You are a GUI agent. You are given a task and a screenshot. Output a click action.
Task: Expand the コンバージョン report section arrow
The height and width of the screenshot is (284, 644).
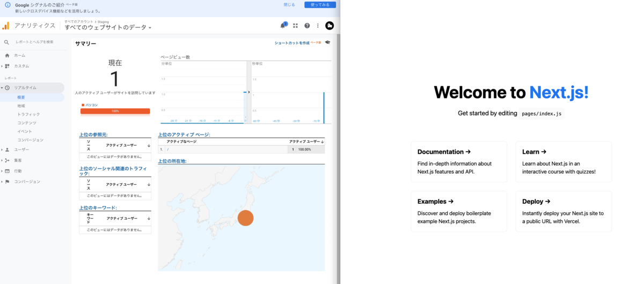[2, 182]
